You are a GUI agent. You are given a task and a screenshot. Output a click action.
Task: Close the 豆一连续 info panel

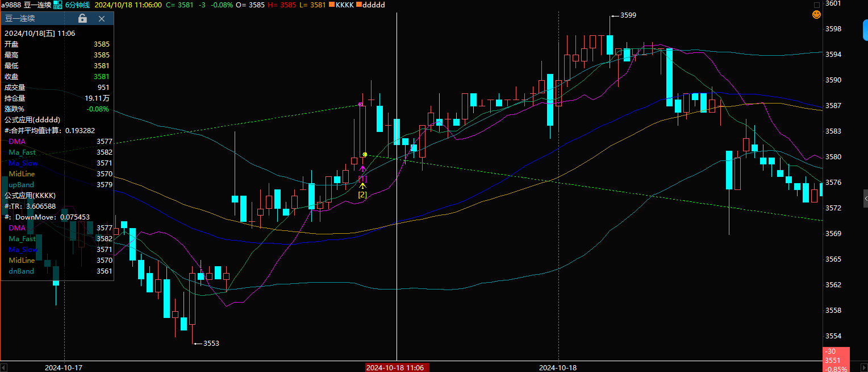[x=102, y=19]
